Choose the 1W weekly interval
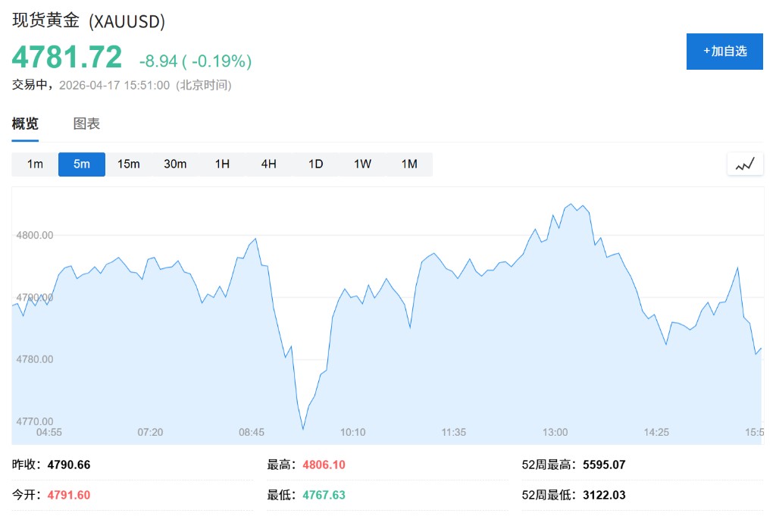Screen dimensions: 776x532 tap(362, 164)
